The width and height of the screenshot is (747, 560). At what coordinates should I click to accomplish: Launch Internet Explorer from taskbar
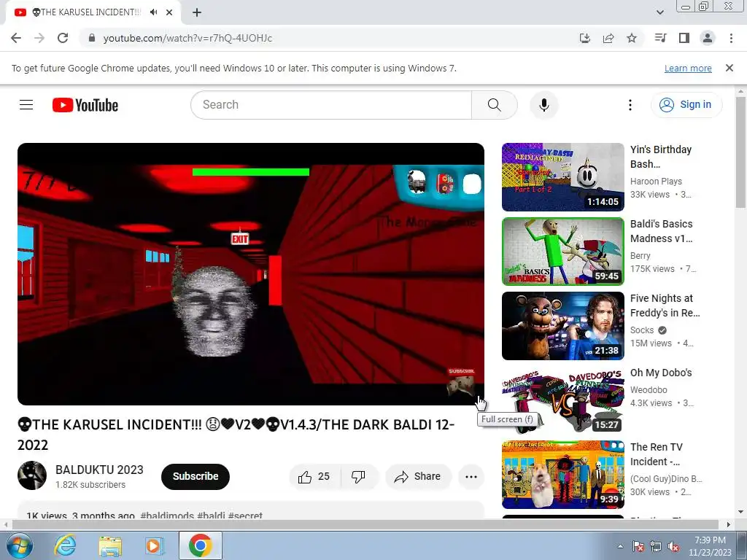[x=66, y=545]
